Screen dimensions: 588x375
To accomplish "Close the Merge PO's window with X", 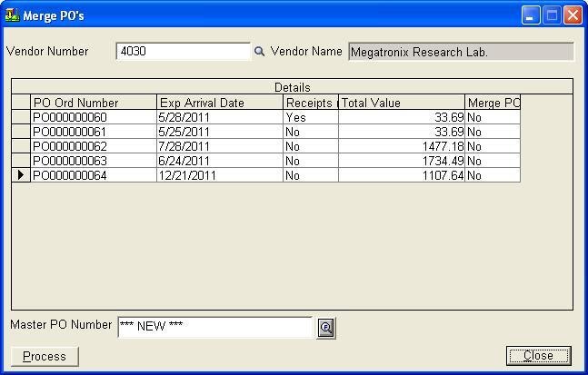I will tap(573, 15).
